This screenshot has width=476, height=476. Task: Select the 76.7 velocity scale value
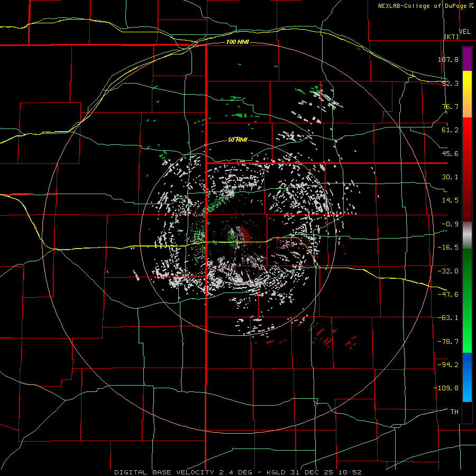[x=450, y=106]
